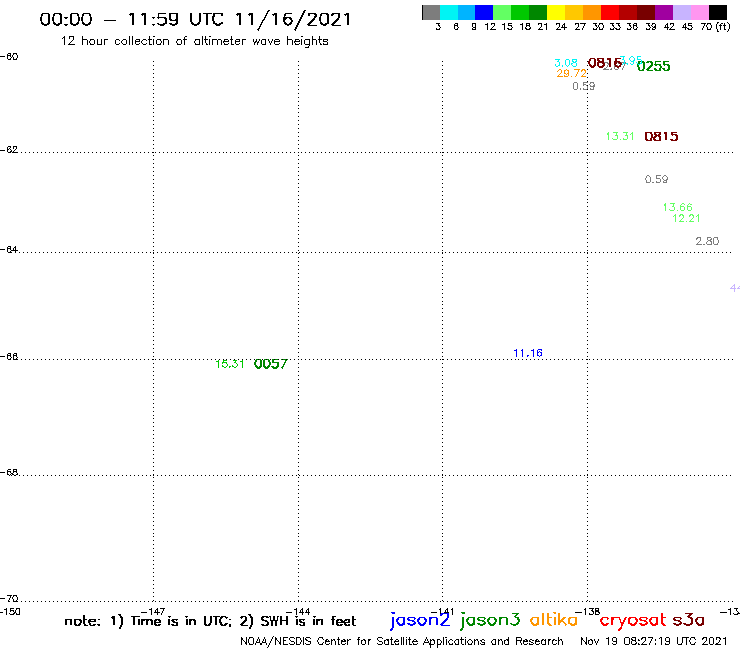Image resolution: width=740 pixels, height=650 pixels.
Task: Select the orange altika satellite legend label
Action: point(554,620)
